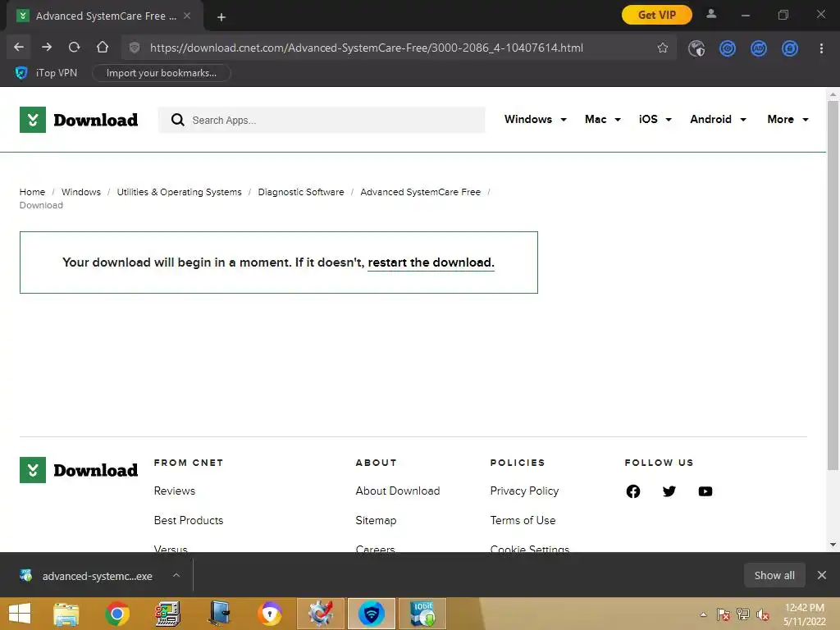Click Show all downloads button

tap(774, 575)
